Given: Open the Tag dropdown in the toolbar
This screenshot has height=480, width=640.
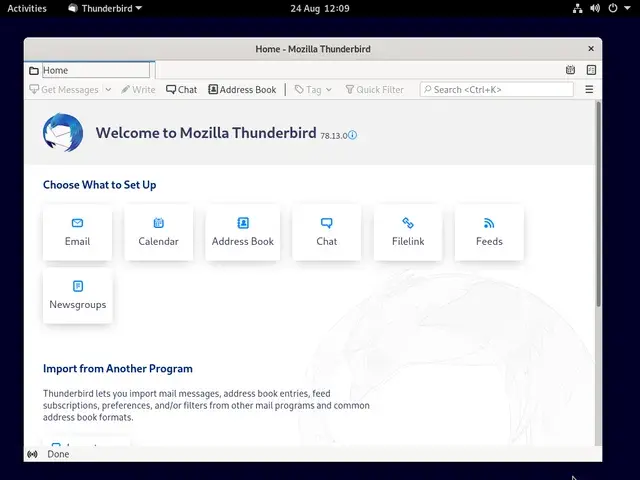Looking at the screenshot, I should point(313,89).
